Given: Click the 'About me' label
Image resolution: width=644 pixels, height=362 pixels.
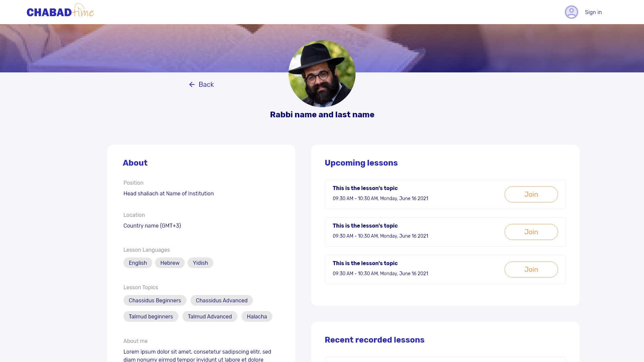Looking at the screenshot, I should [x=136, y=341].
